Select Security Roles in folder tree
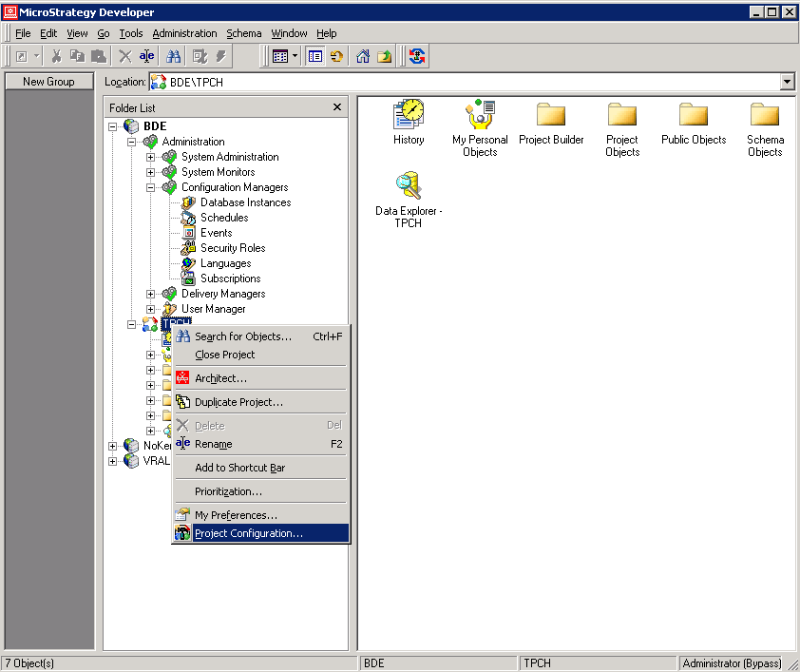 click(x=233, y=248)
